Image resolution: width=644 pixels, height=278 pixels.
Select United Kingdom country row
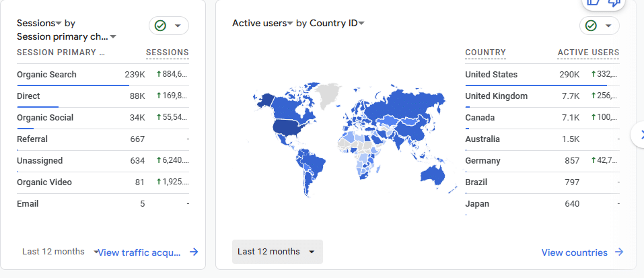pyautogui.click(x=542, y=96)
